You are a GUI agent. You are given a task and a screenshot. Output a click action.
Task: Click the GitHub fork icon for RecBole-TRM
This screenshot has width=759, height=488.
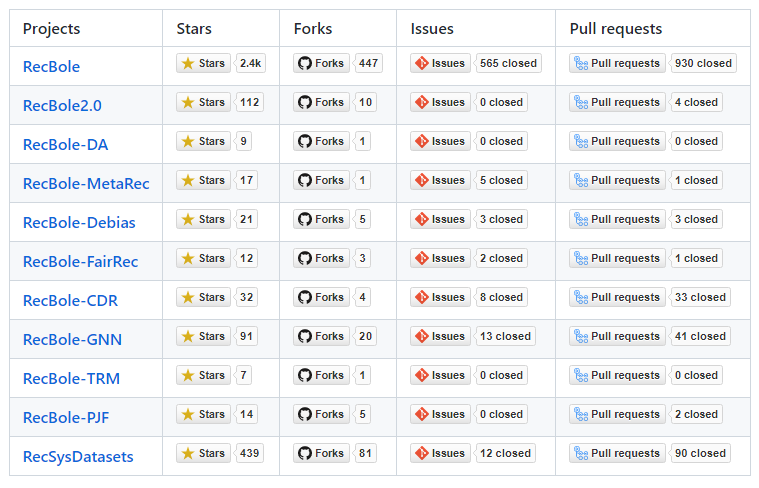(305, 375)
